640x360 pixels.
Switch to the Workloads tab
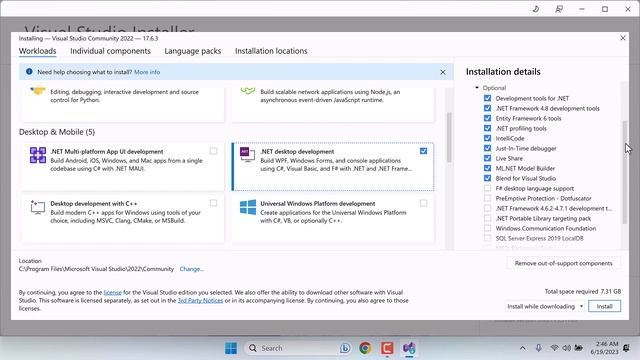pos(38,51)
